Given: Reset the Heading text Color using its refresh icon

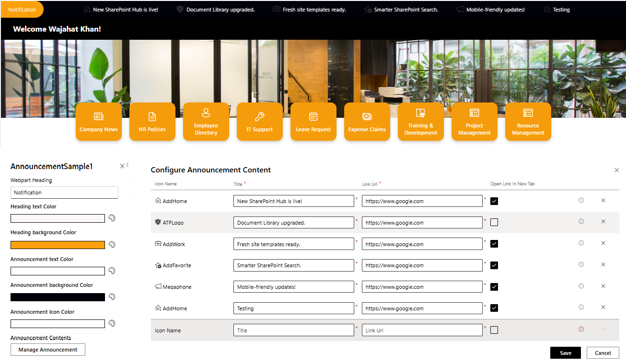Looking at the screenshot, I should [x=112, y=218].
